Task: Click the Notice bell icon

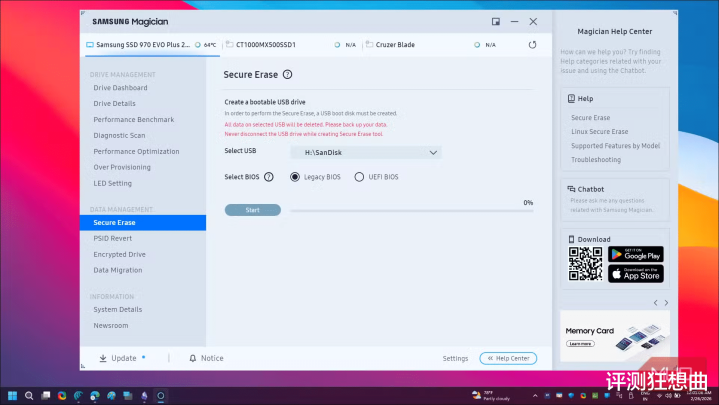Action: [193, 358]
